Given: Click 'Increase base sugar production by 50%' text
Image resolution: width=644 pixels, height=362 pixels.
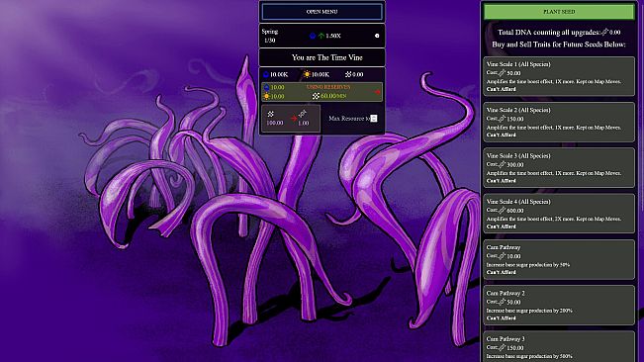Looking at the screenshot, I should (528, 265).
